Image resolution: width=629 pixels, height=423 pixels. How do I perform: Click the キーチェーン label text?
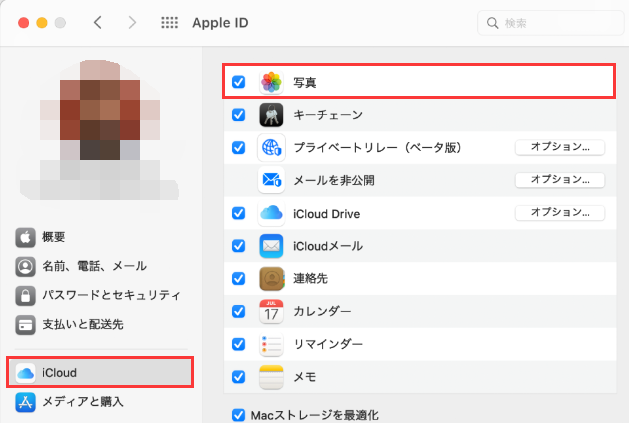click(328, 115)
